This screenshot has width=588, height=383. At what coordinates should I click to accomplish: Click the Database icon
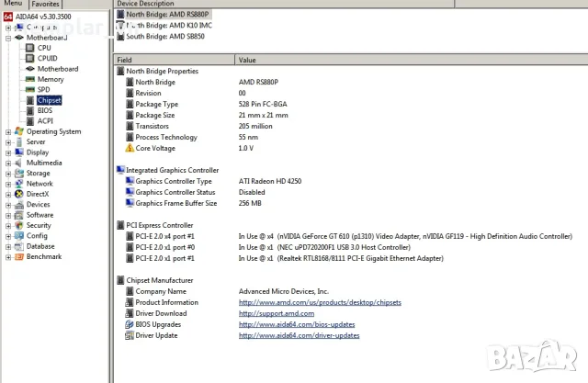click(x=19, y=246)
